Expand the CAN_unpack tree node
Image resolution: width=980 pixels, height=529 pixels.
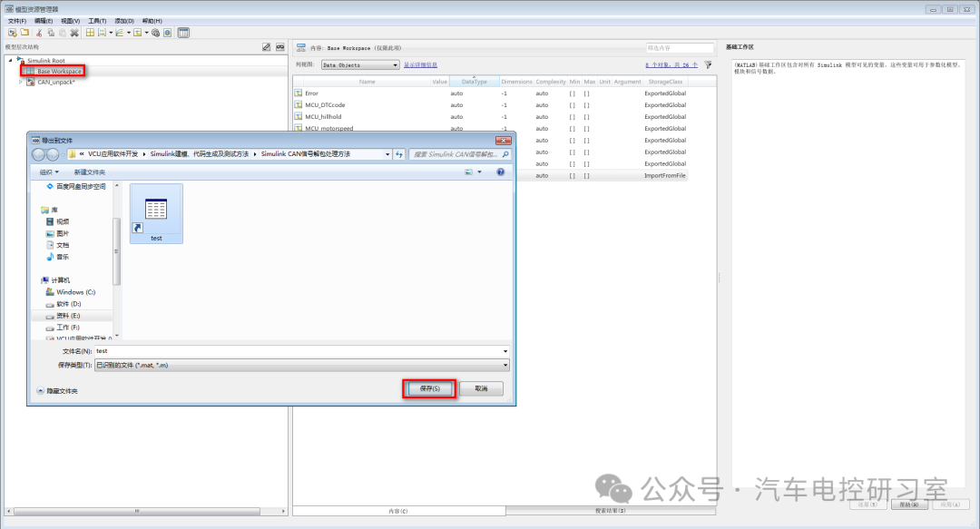pos(21,82)
